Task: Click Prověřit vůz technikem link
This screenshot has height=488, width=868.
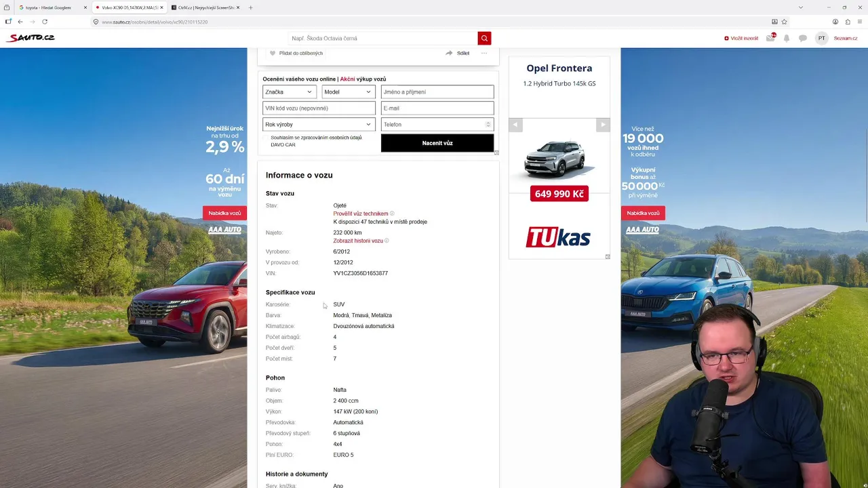Action: (361, 213)
